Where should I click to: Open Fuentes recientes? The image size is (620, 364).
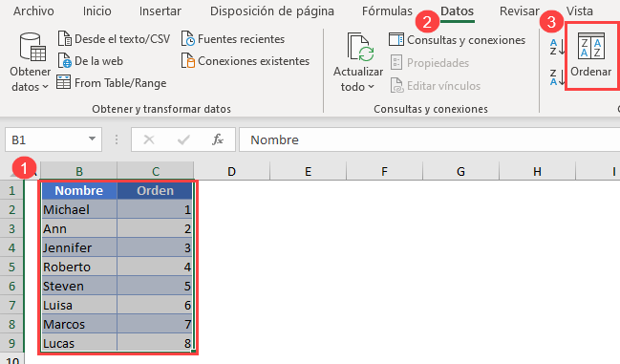[233, 39]
